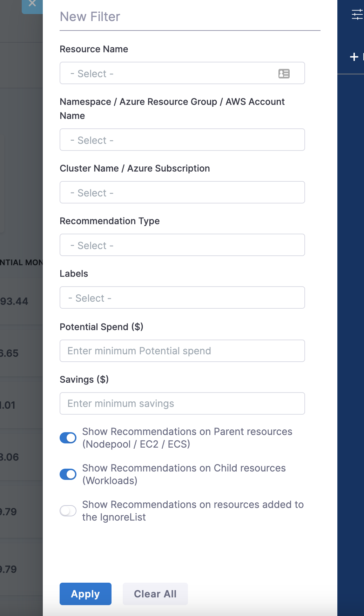Open Cluster Name / Azure Subscription dropdown

[x=182, y=193]
